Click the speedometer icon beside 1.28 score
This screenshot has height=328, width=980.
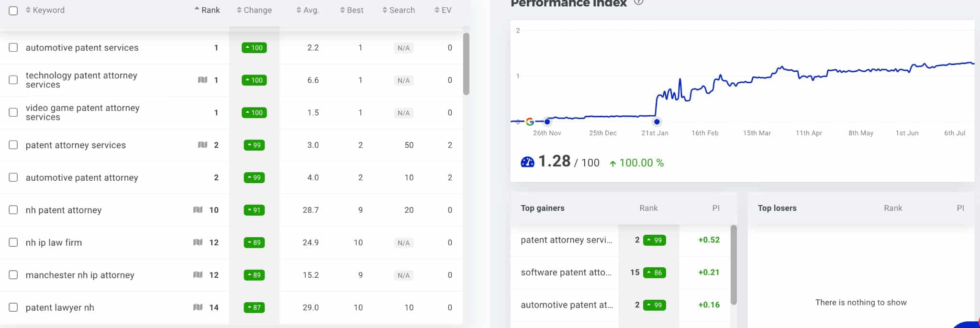tap(527, 162)
